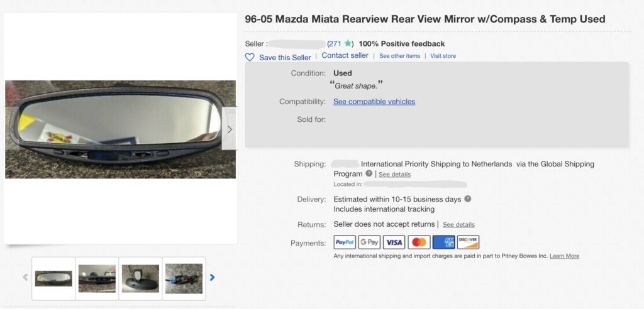Visit the seller's store link

tap(443, 56)
